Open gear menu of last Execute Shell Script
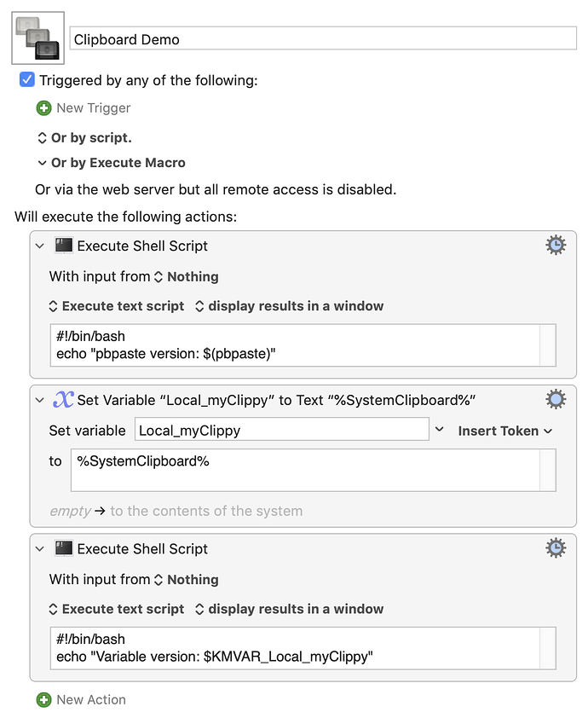588x718 pixels. click(x=556, y=548)
